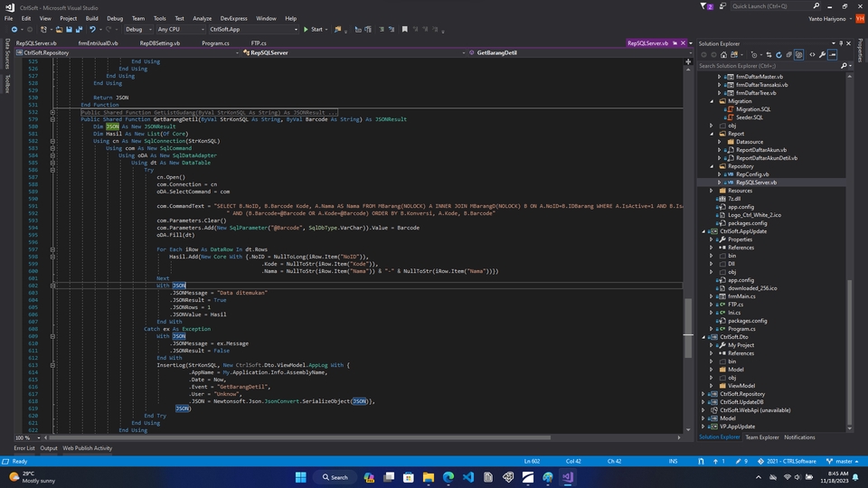
Task: Open the Output panel tab
Action: [x=49, y=448]
